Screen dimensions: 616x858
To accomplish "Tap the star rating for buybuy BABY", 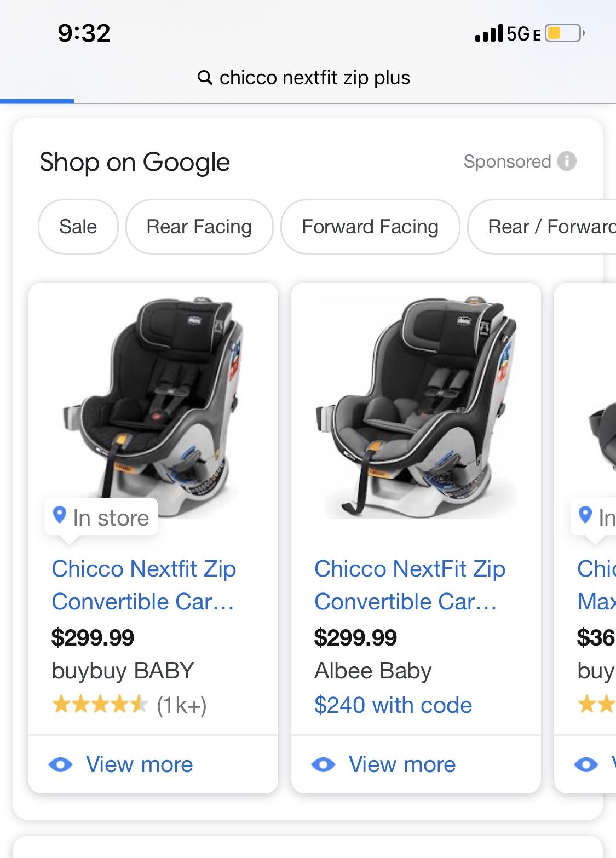I will click(x=100, y=705).
